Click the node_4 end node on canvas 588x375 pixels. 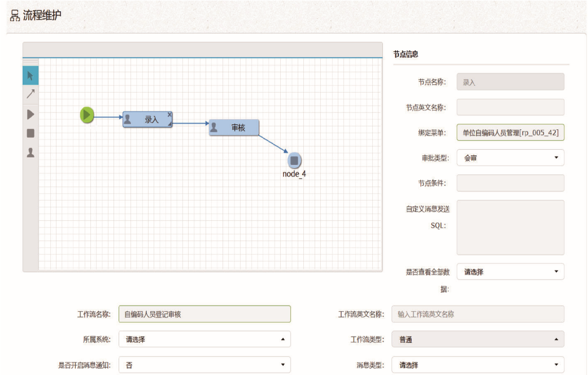pyautogui.click(x=294, y=160)
